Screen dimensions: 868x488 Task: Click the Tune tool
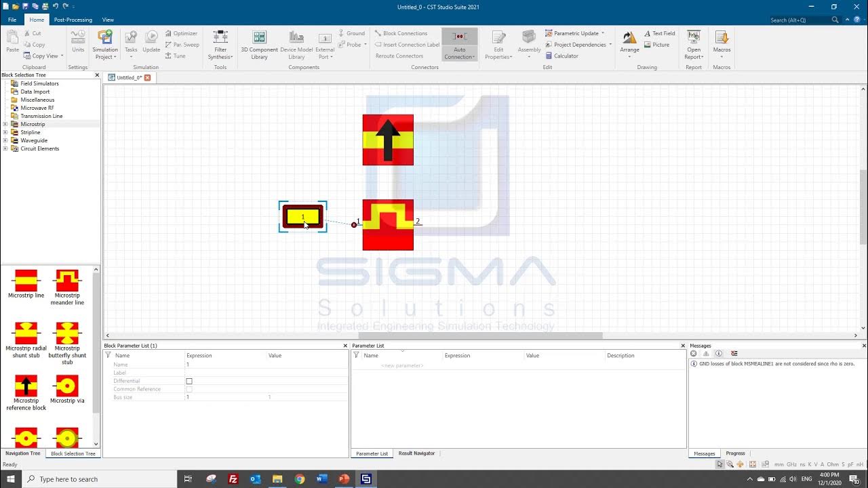(x=175, y=56)
